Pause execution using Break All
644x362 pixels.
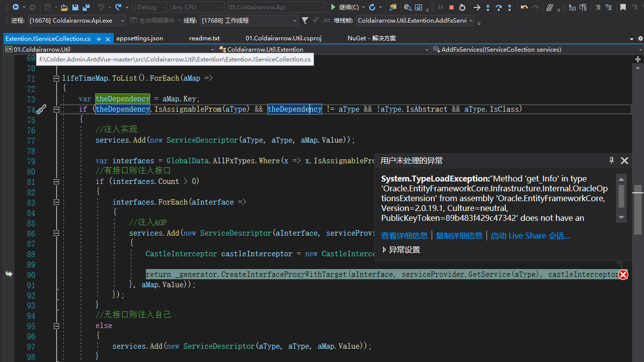[x=441, y=7]
